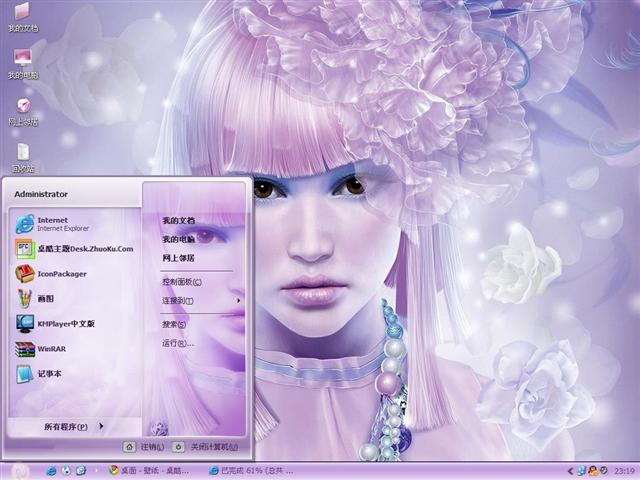The image size is (640, 480).
Task: Open 回收站 recycle bin desktop icon
Action: pos(23,158)
